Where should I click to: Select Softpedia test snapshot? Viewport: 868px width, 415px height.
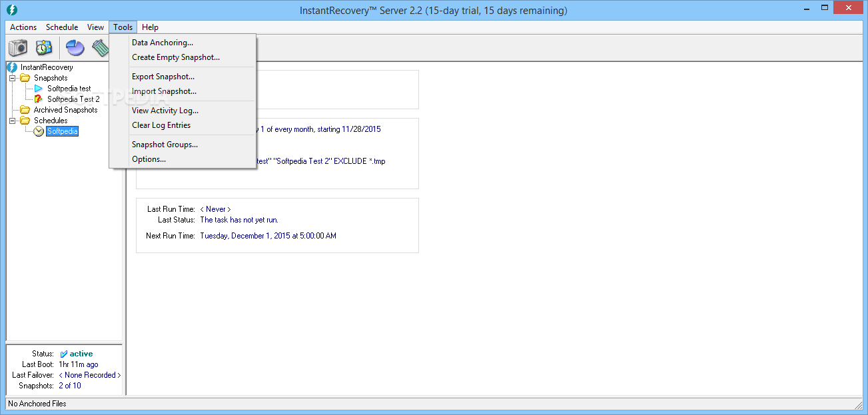coord(69,89)
